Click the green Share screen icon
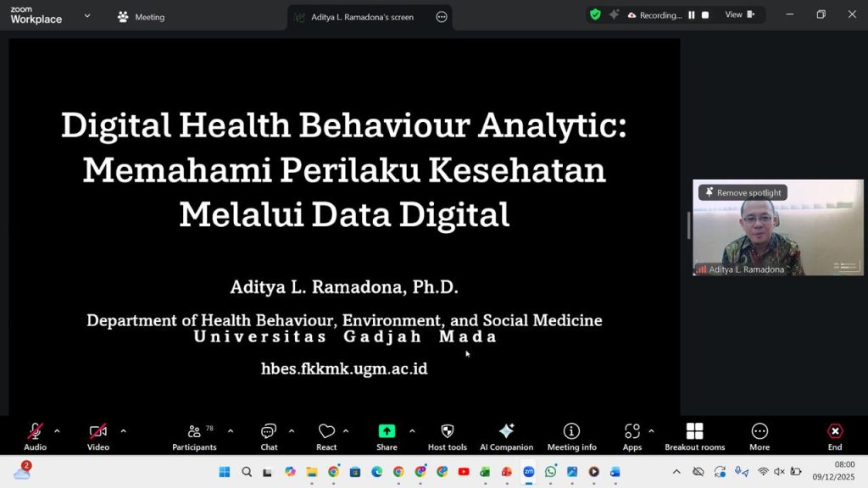Viewport: 868px width, 488px height. pyautogui.click(x=387, y=432)
